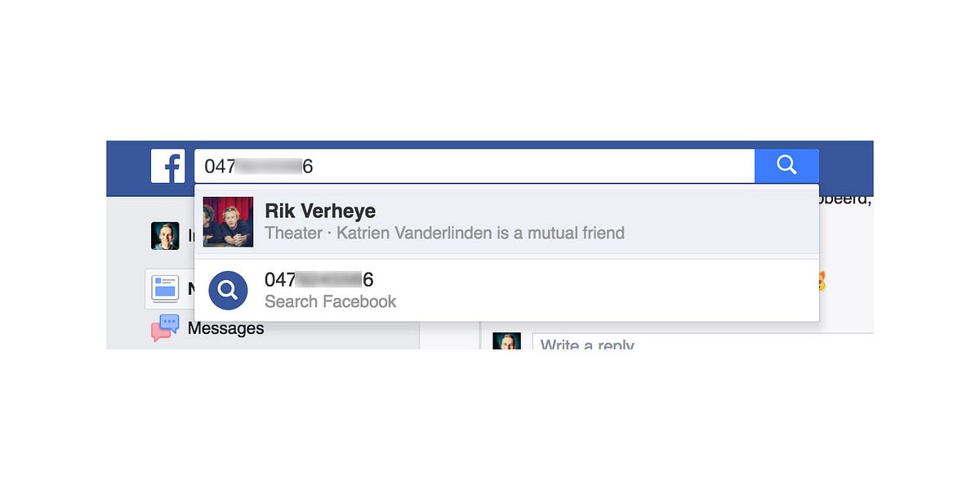Click the phone number in second suggestion
Screen dimensions: 980x490
coord(319,280)
